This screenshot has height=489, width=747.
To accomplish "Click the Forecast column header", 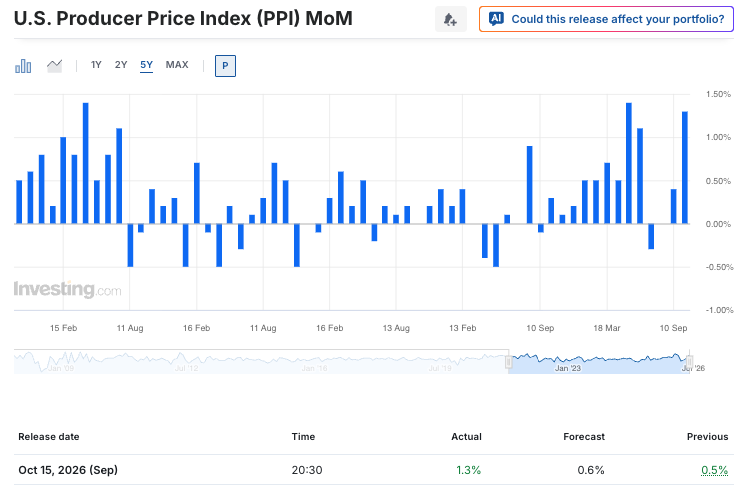I will point(584,437).
